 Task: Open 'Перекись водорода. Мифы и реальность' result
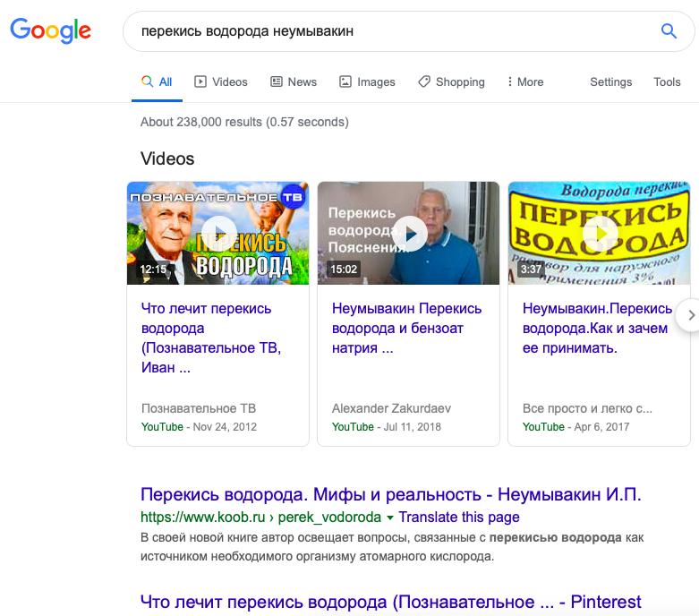pos(391,494)
